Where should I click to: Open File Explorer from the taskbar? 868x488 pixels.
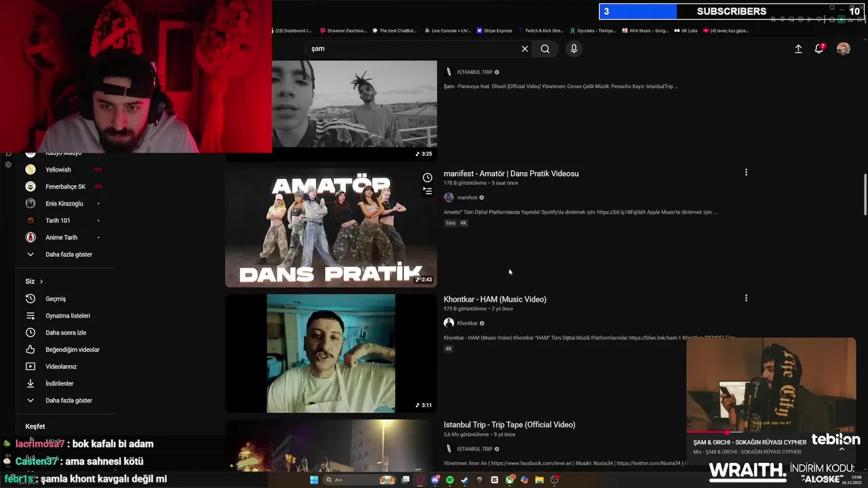539,480
